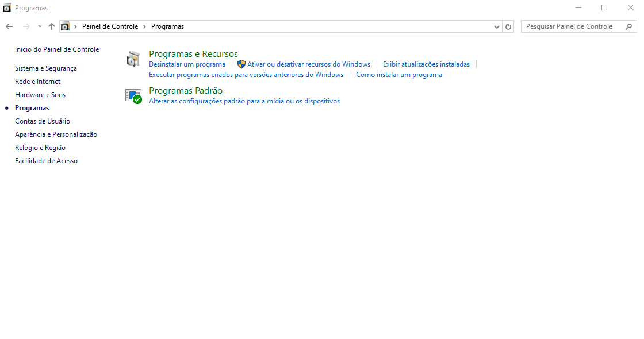Expand the address bar history dropdown

point(497,26)
